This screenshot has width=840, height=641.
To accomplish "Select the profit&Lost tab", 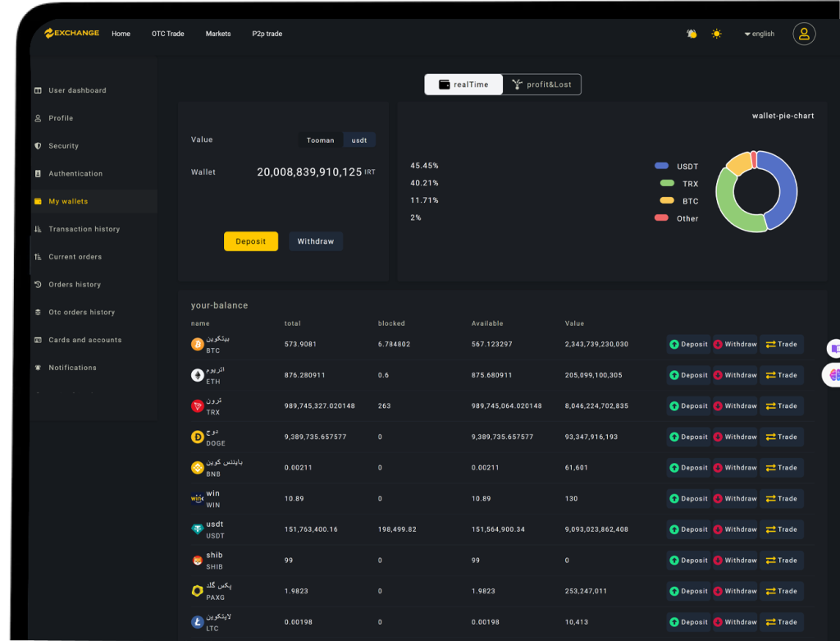I will (x=541, y=85).
